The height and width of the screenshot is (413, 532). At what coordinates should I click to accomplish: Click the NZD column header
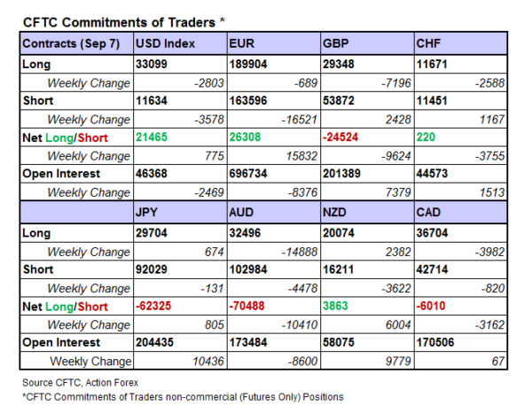tap(336, 213)
